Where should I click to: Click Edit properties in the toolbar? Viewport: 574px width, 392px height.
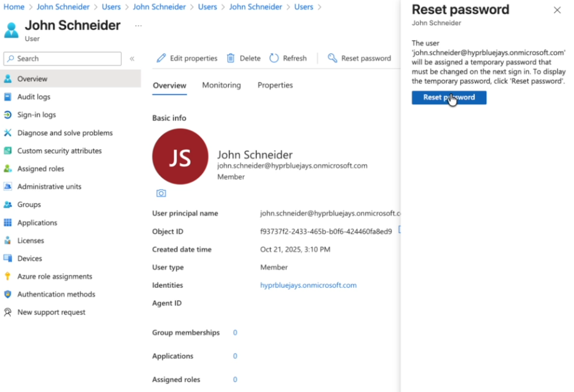[187, 58]
